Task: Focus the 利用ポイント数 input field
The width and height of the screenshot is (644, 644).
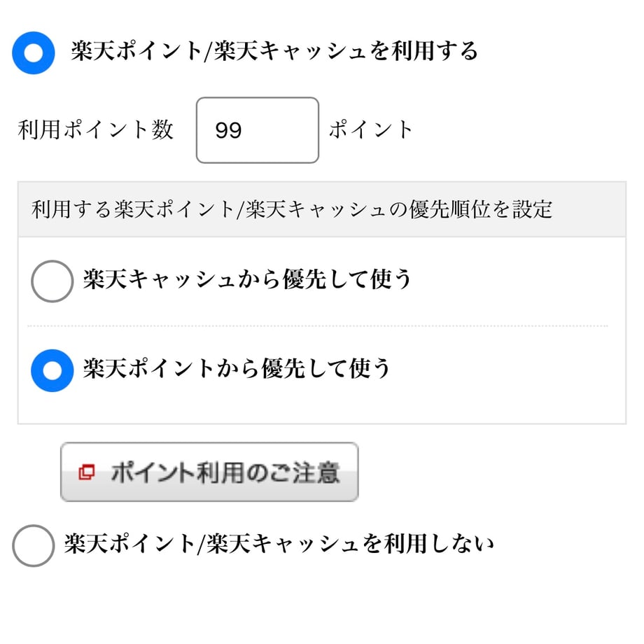Action: [257, 130]
